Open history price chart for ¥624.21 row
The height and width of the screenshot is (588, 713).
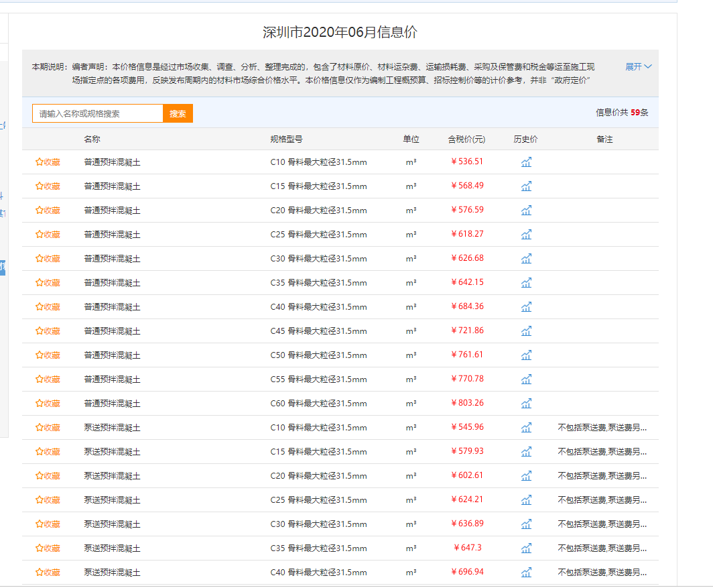click(526, 499)
